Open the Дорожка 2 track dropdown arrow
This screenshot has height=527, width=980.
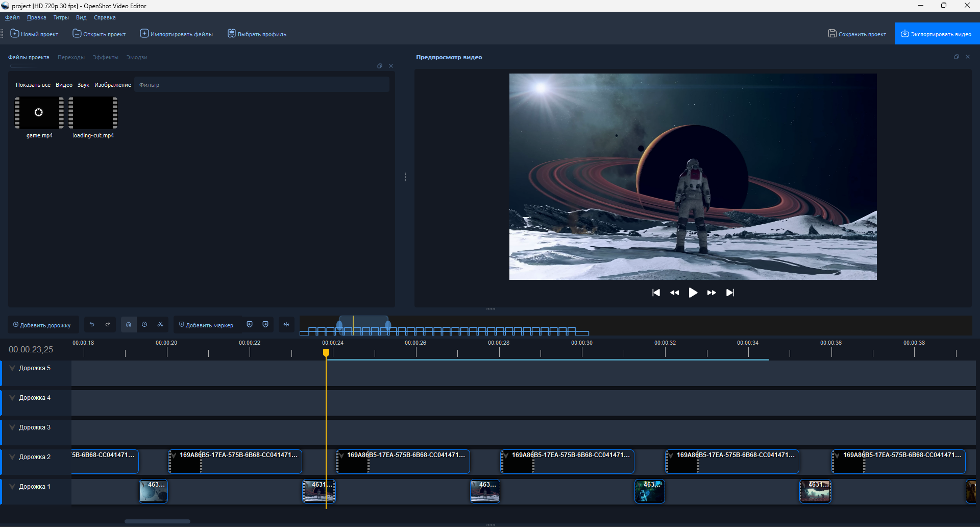point(12,457)
